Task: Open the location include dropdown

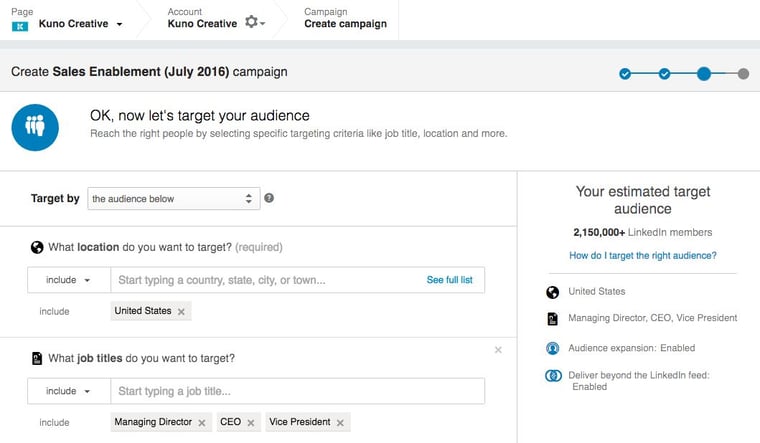Action: 67,280
